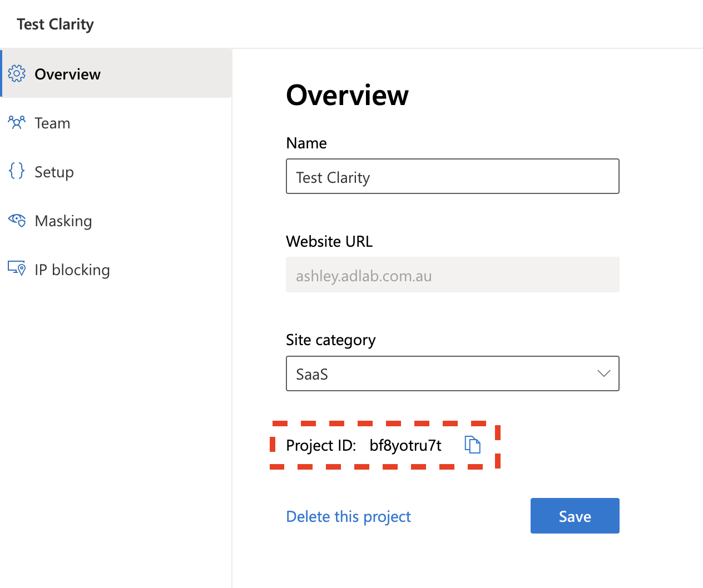This screenshot has width=703, height=588.
Task: Click the disabled Website URL field
Action: pos(452,275)
